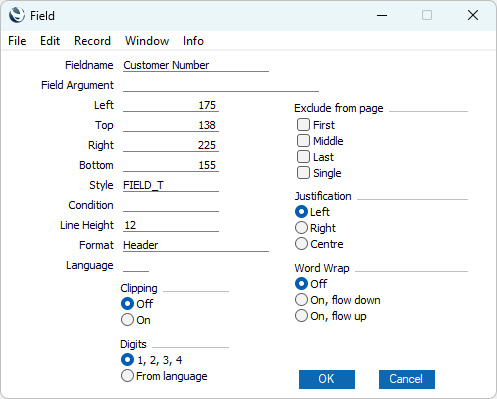Open the Record menu
The image size is (497, 399).
pyautogui.click(x=92, y=41)
